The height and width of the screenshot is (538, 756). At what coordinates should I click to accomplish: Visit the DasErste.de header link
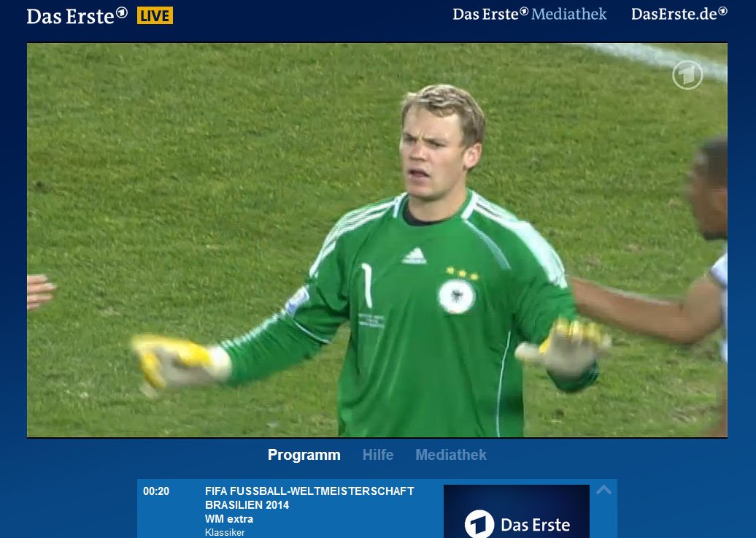(679, 14)
